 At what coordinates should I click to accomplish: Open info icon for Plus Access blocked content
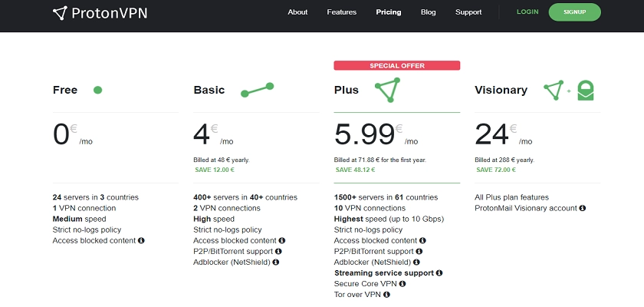[x=422, y=240]
